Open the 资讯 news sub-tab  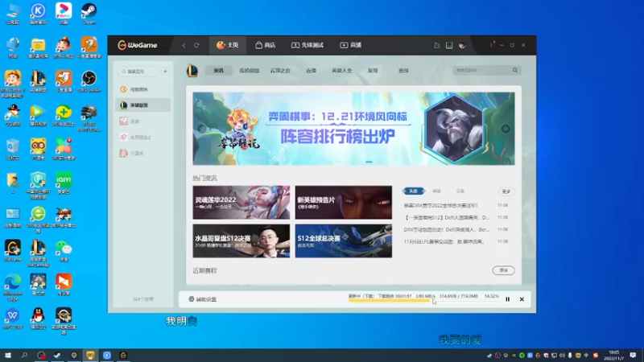218,71
